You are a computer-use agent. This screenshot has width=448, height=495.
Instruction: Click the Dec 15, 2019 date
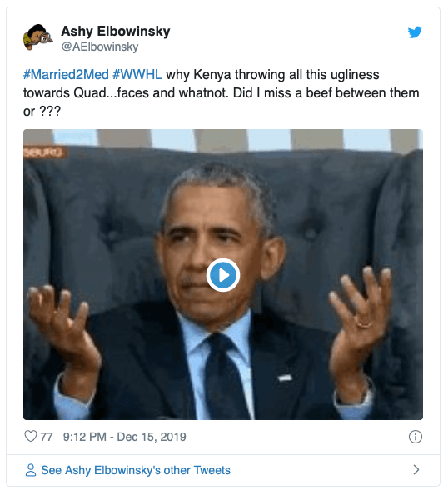click(x=152, y=437)
